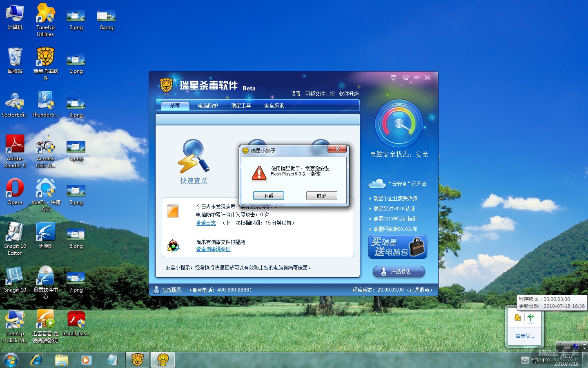Click the yellow Rising lion tray icon

click(518, 317)
